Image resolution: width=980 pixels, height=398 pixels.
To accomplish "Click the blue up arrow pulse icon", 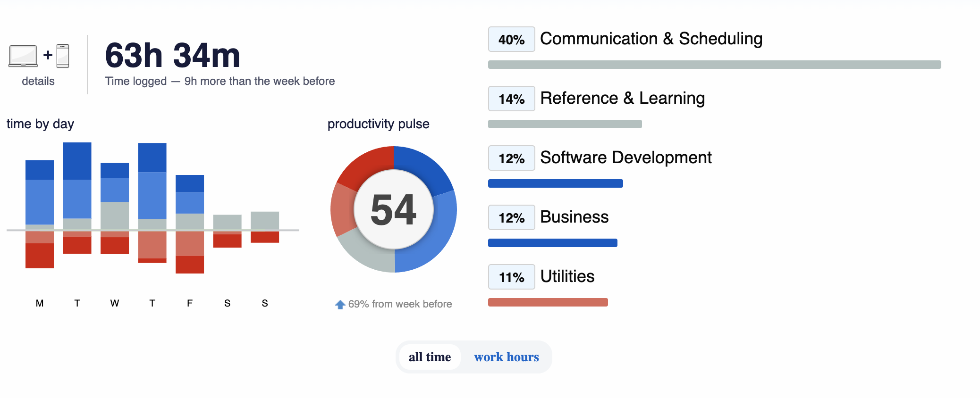I will (340, 305).
